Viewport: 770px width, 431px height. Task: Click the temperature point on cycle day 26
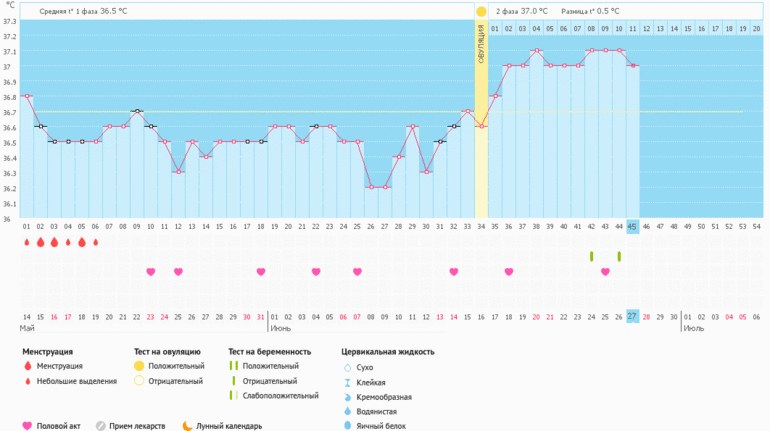(x=371, y=187)
